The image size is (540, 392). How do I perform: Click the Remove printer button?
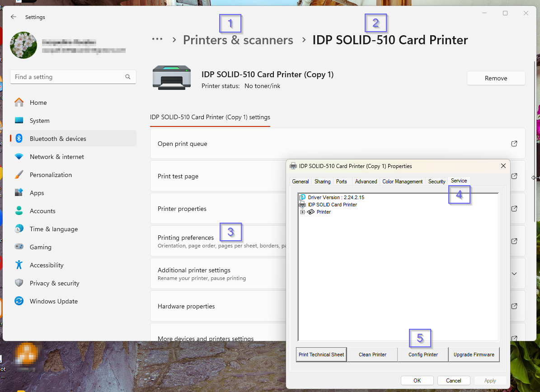pyautogui.click(x=496, y=78)
